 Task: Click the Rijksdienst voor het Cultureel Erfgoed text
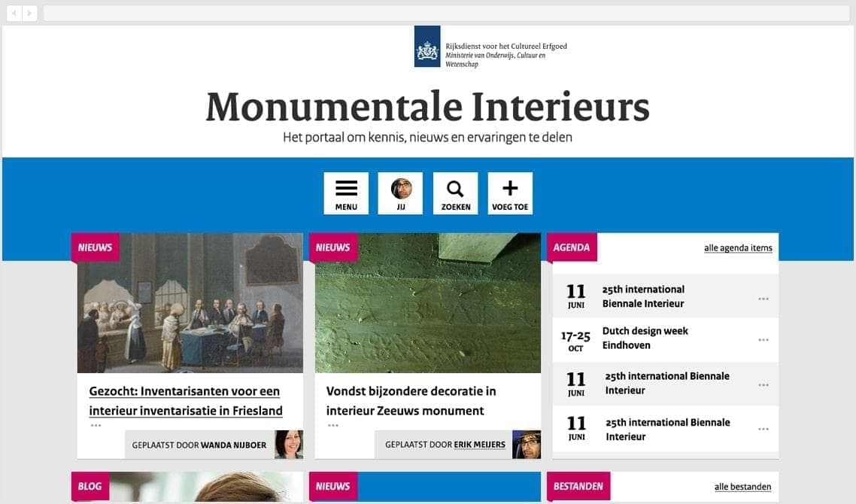[x=506, y=47]
